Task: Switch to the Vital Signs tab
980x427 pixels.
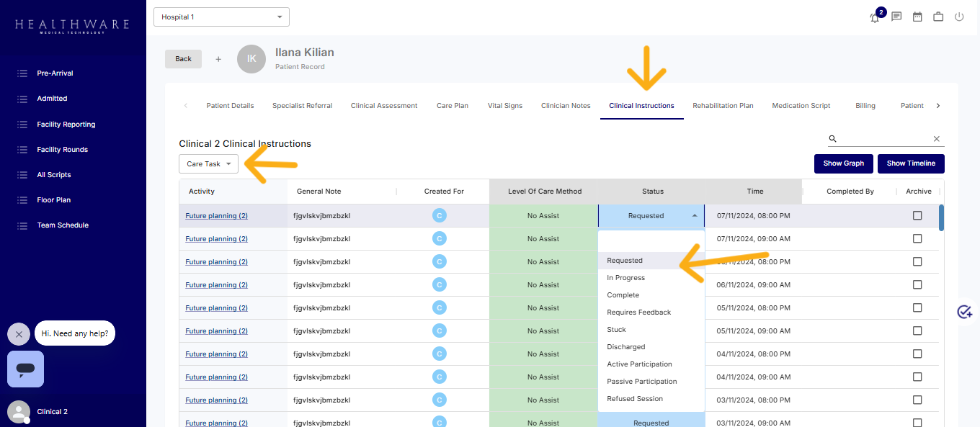Action: (504, 106)
